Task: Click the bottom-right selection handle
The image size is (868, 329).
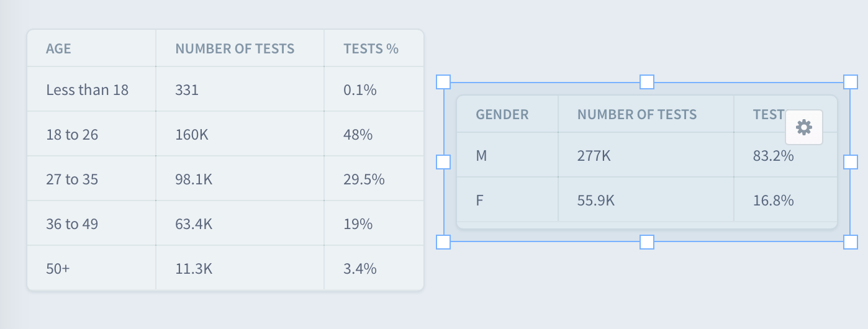Action: coord(851,241)
